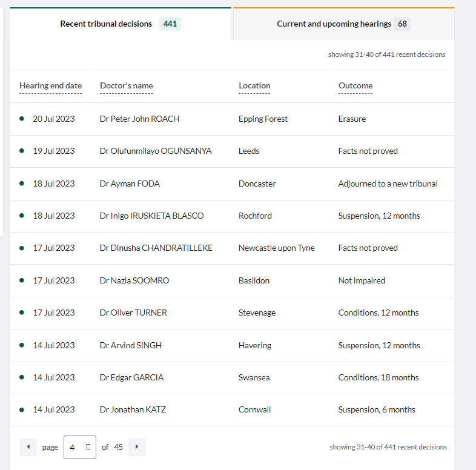Switch to Recent tribunal decisions tab
Viewport: 476px width, 470px height.
tap(106, 24)
